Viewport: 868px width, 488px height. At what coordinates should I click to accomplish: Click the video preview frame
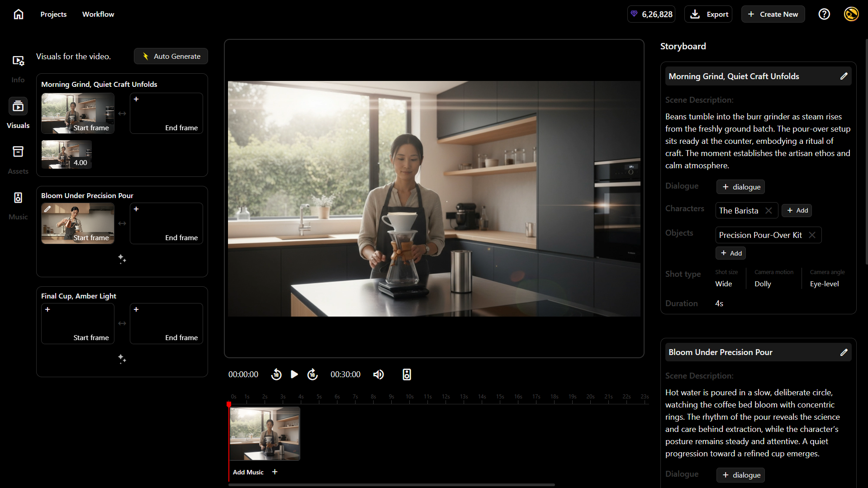pyautogui.click(x=434, y=199)
